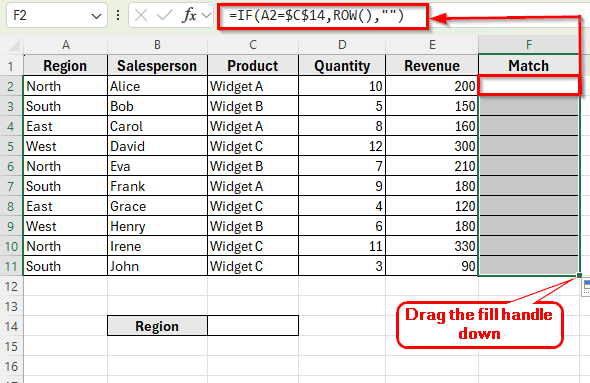Viewport: 590px width, 383px height.
Task: Click the Match header cell
Action: pyautogui.click(x=529, y=66)
